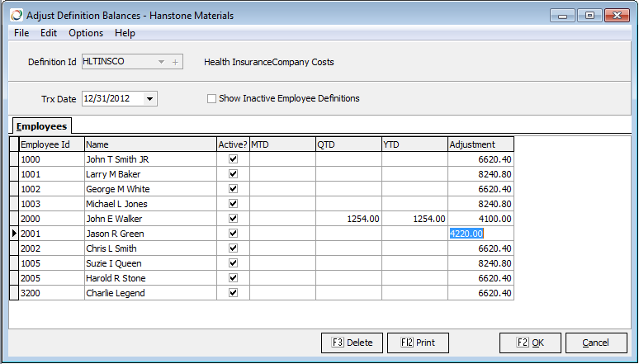Click the Adjustment column header
Viewport: 639px width, 364px height.
coord(480,144)
